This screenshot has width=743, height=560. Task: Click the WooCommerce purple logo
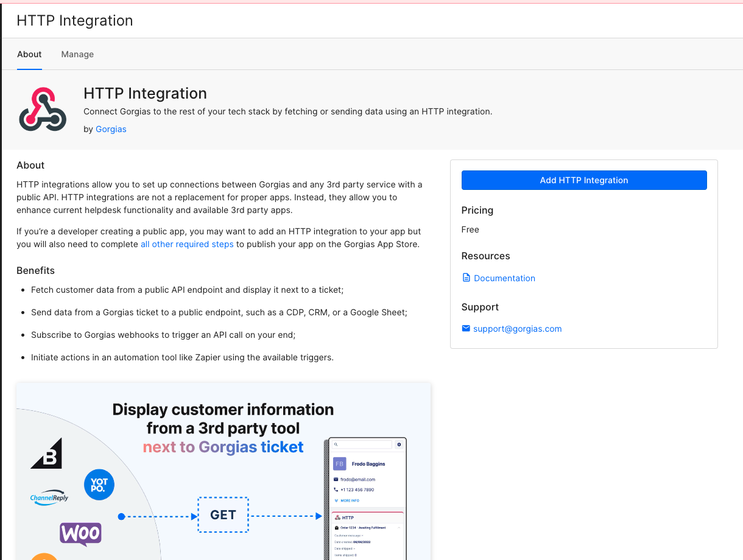(x=80, y=534)
